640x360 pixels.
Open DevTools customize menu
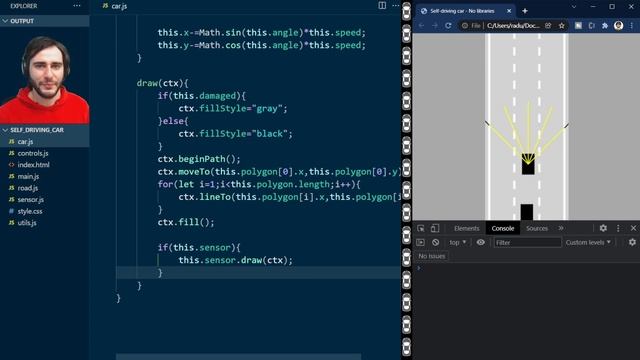tap(618, 228)
